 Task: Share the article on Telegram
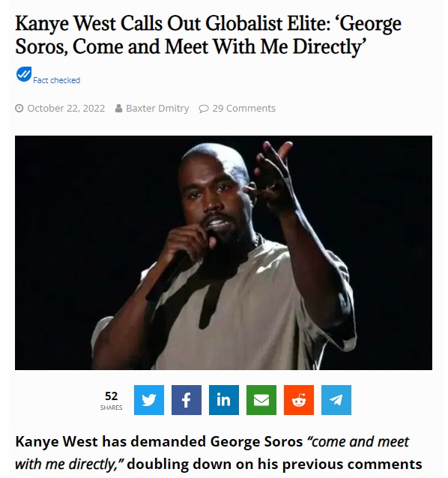click(336, 399)
